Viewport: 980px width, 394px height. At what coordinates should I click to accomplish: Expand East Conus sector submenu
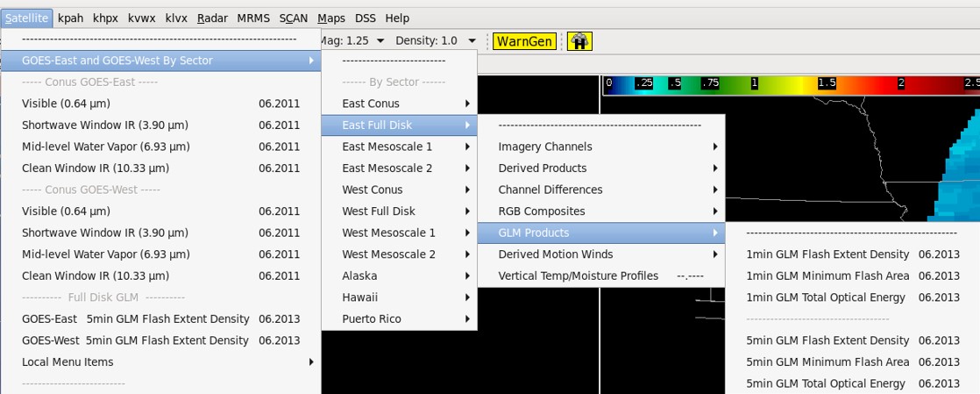[x=400, y=104]
